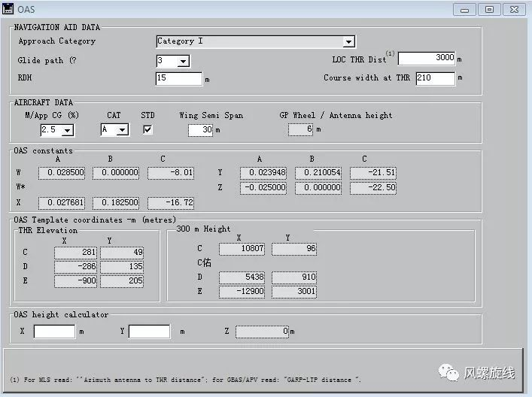Click 300 m Height C Y value 96
532x397 pixels.
(294, 249)
